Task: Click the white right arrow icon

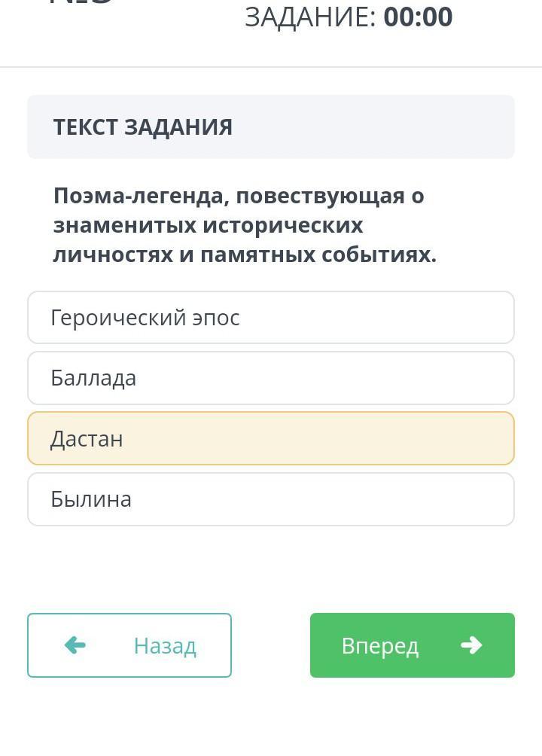Action: (471, 645)
